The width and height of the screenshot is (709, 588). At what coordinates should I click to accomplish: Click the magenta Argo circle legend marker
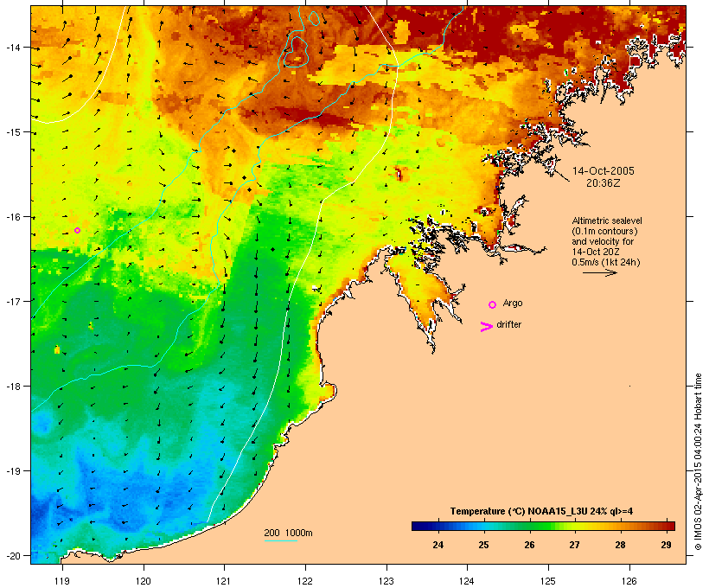click(493, 305)
